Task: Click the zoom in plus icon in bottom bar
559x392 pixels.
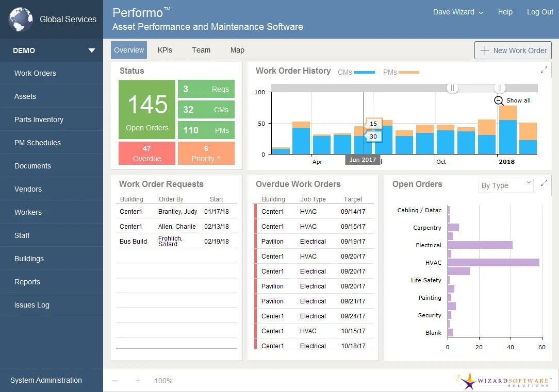Action: (138, 381)
